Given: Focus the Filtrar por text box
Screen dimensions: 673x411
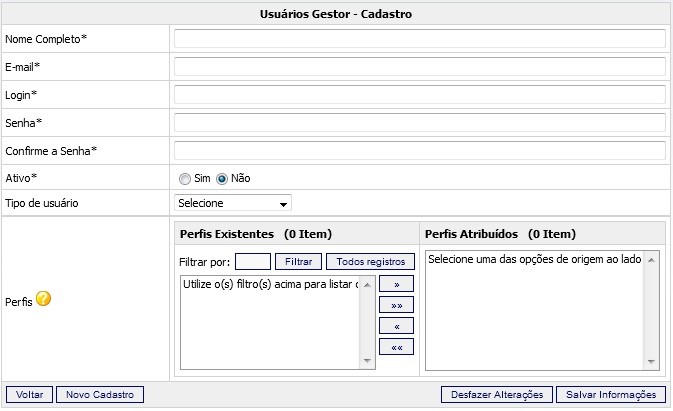Looking at the screenshot, I should point(252,261).
